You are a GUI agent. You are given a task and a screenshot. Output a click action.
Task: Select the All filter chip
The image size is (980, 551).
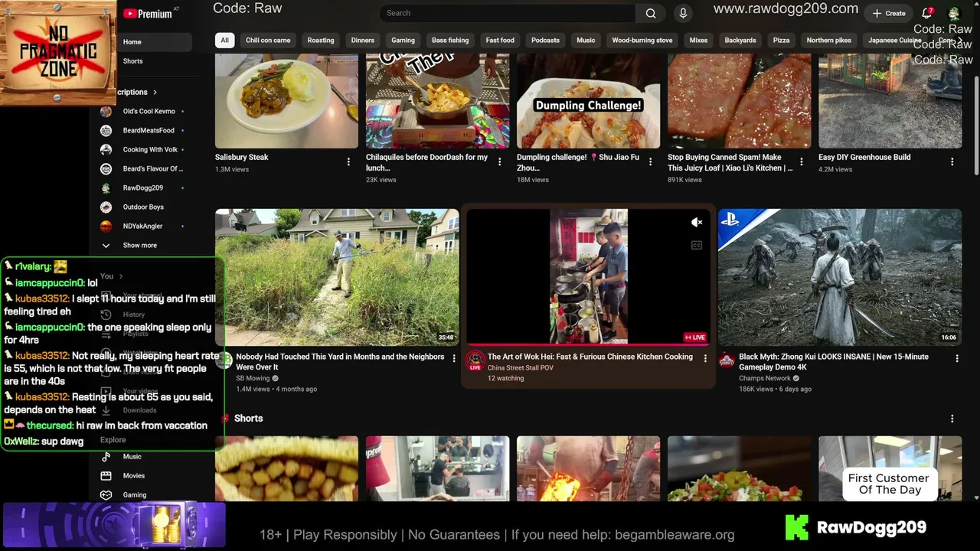[224, 40]
